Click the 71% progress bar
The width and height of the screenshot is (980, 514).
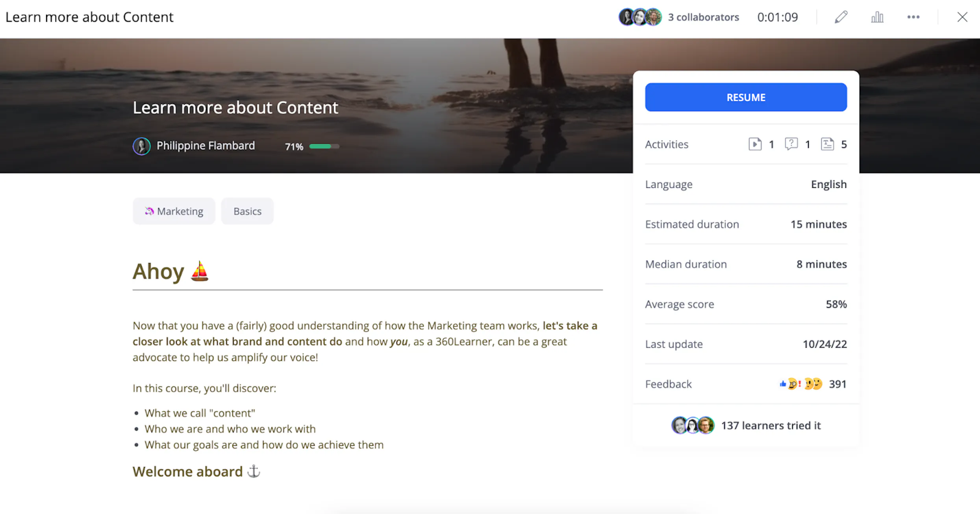click(324, 147)
